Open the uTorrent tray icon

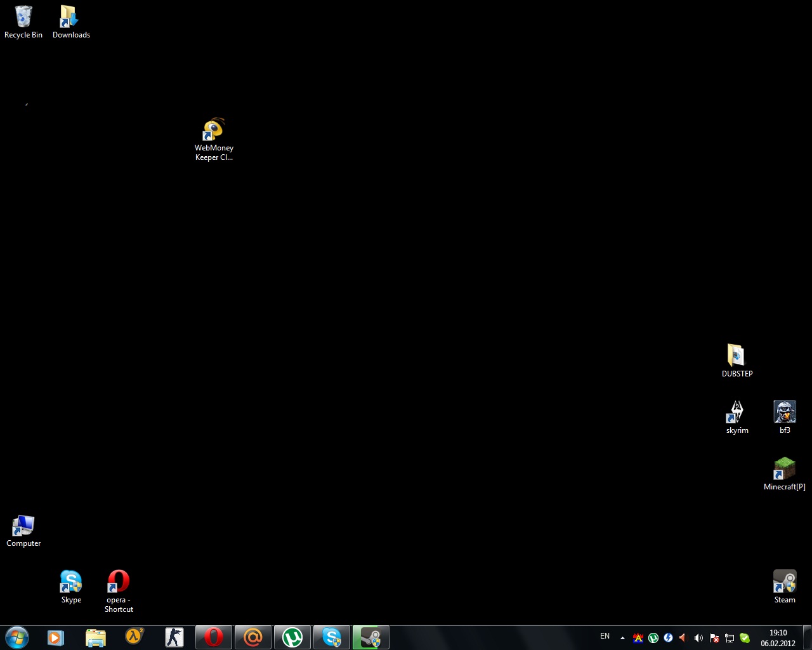pos(653,638)
